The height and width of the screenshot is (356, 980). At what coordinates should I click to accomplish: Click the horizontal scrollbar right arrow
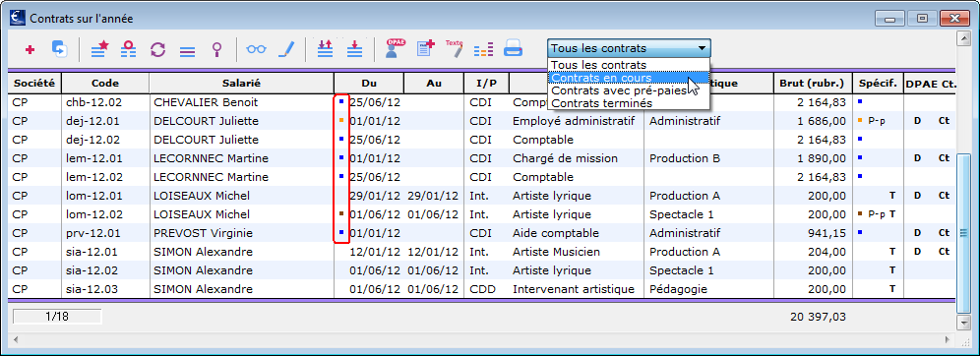(x=949, y=340)
